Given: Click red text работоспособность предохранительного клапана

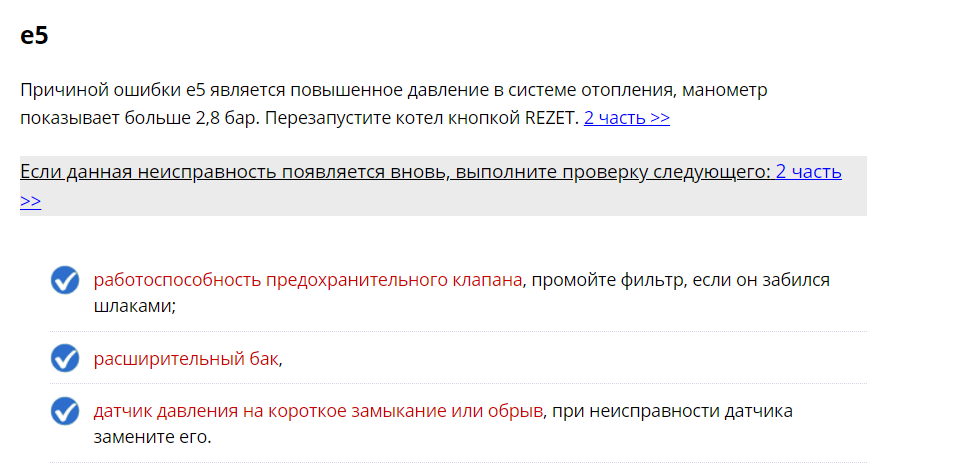Looking at the screenshot, I should tap(308, 281).
